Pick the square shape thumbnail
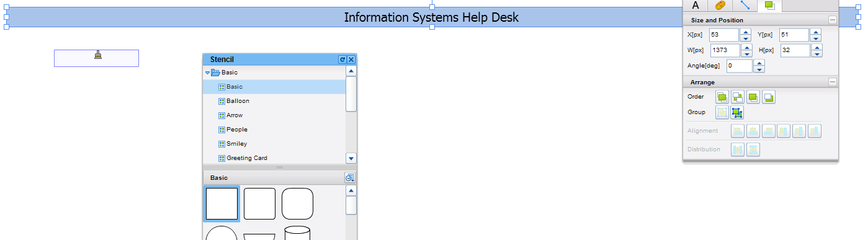The width and height of the screenshot is (868, 240). pyautogui.click(x=221, y=203)
